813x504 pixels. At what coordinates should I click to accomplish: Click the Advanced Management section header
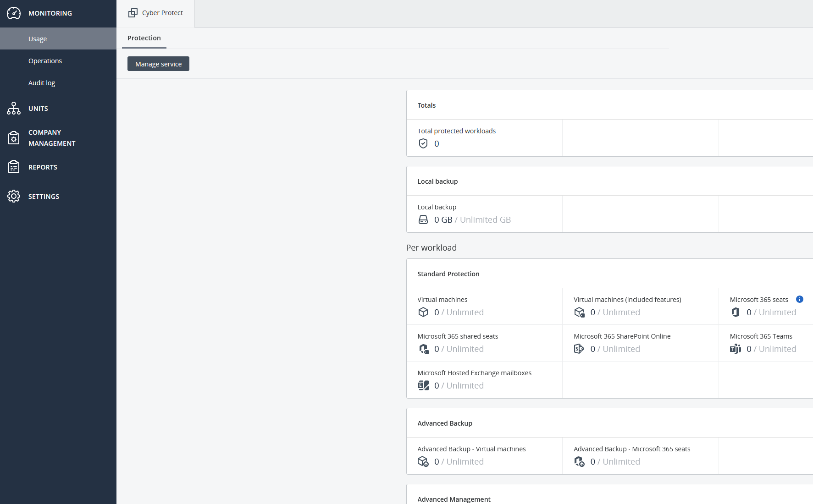pyautogui.click(x=454, y=499)
